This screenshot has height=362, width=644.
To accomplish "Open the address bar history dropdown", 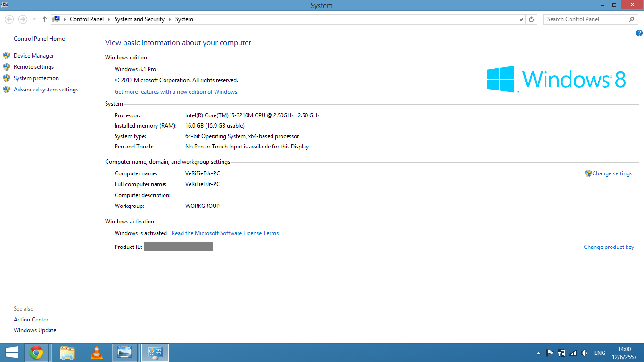I will [x=521, y=19].
